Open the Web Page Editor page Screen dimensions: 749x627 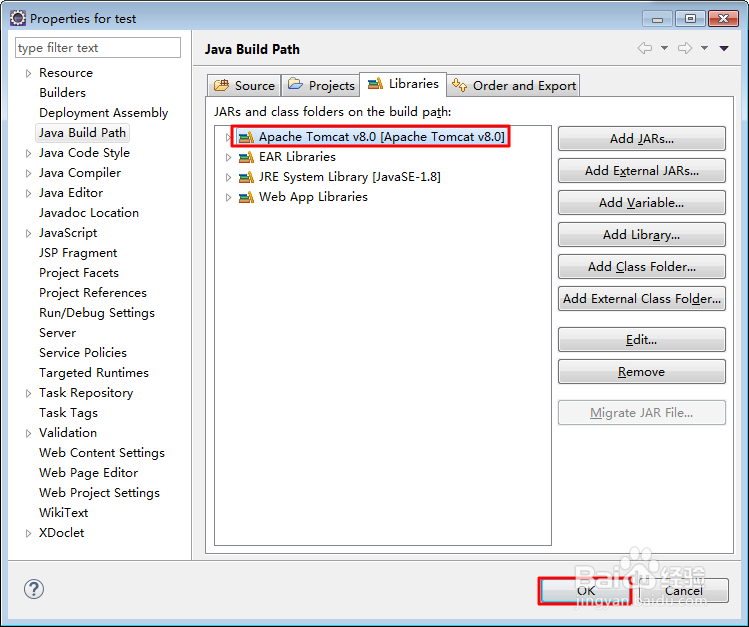pyautogui.click(x=88, y=473)
